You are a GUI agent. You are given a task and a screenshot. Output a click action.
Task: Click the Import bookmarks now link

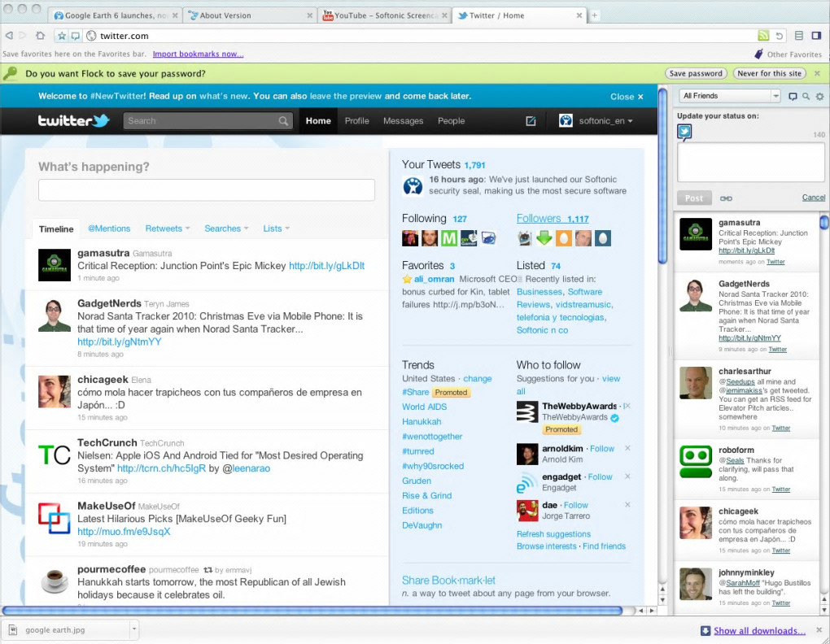point(198,54)
